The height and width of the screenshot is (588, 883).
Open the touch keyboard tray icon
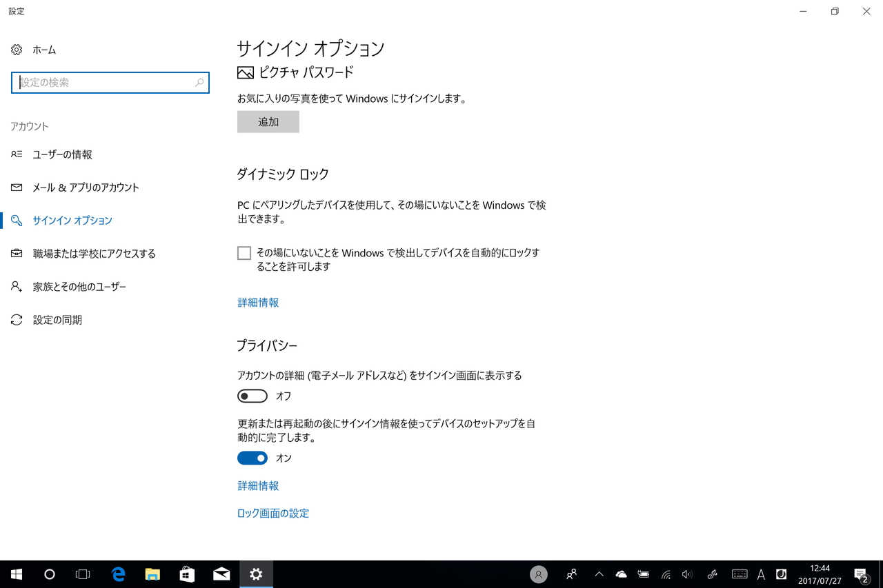pos(740,574)
